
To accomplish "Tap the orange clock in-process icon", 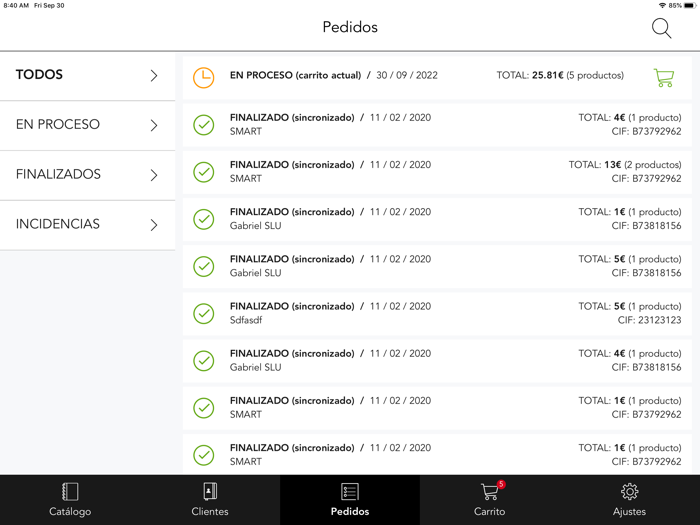I will click(x=203, y=77).
